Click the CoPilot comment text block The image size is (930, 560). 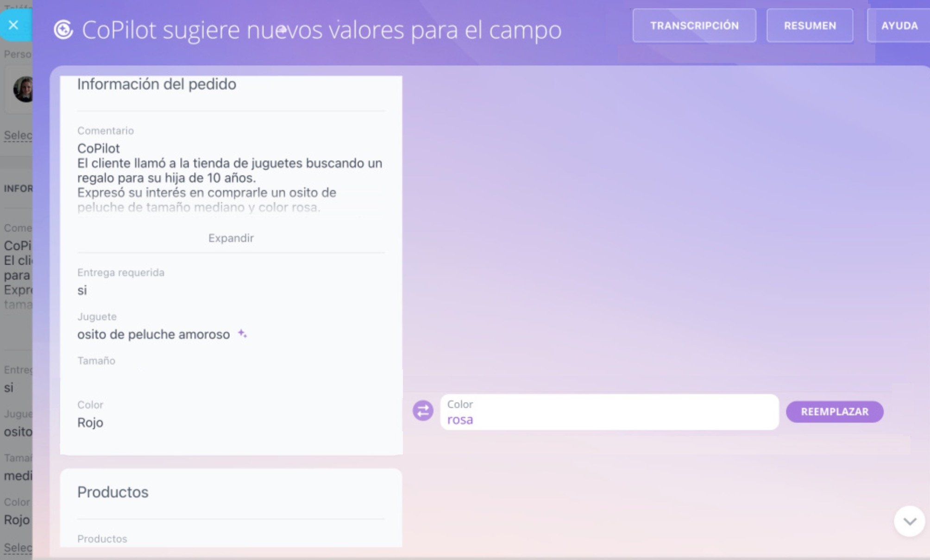tap(230, 178)
